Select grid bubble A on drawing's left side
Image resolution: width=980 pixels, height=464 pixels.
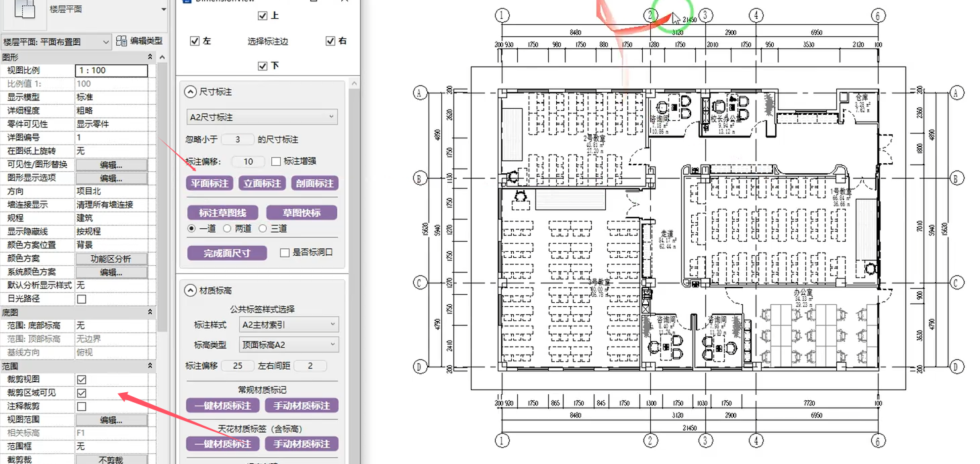pyautogui.click(x=420, y=93)
